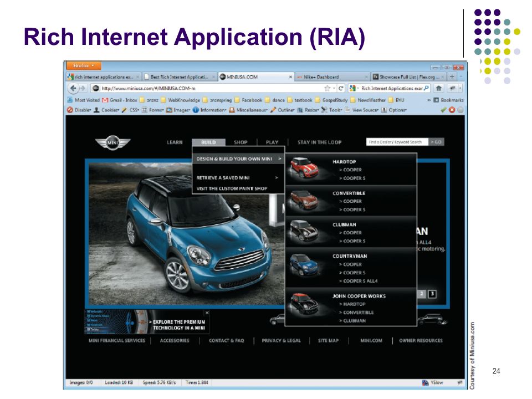This screenshot has height=399, width=532.
Task: Click the Find a Dealer keyword search field
Action: click(x=397, y=142)
